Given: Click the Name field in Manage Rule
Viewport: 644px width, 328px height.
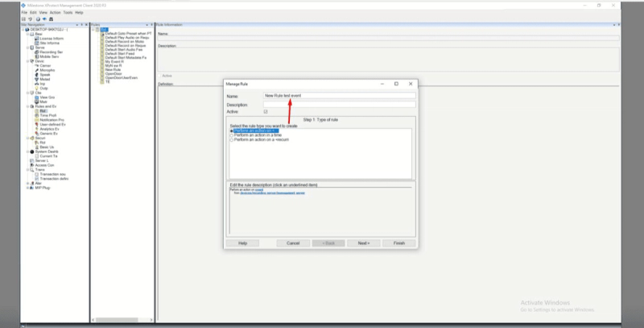Looking at the screenshot, I should pos(339,95).
